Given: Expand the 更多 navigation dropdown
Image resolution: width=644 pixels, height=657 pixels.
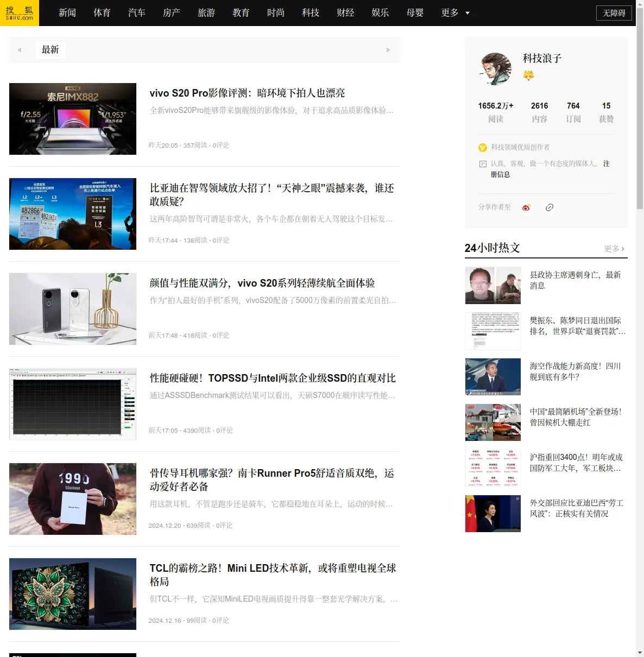Looking at the screenshot, I should [x=455, y=12].
